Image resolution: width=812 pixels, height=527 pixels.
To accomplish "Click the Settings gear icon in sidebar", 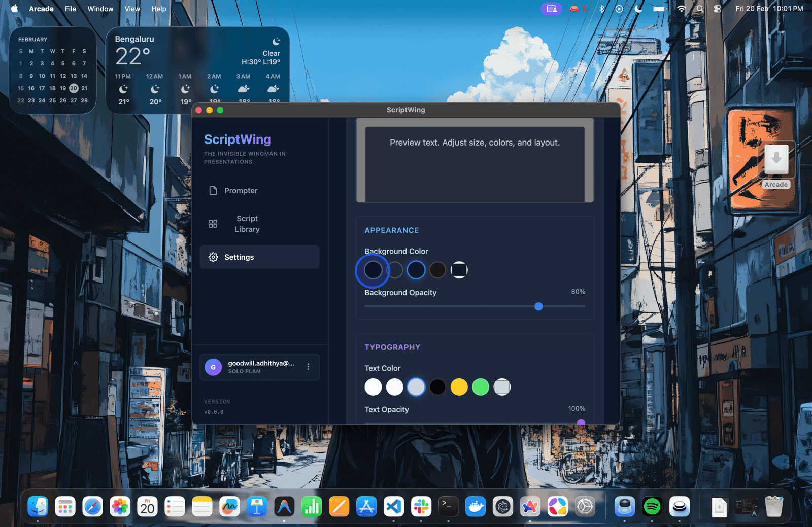I will point(213,257).
